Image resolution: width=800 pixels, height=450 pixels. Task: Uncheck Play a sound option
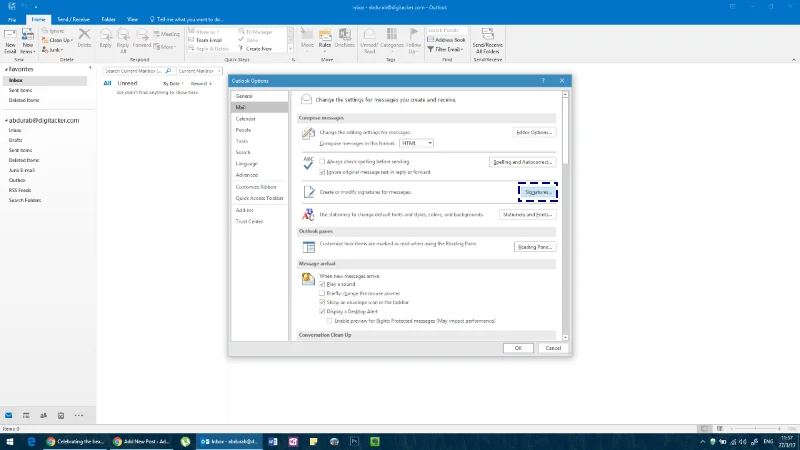click(x=322, y=284)
